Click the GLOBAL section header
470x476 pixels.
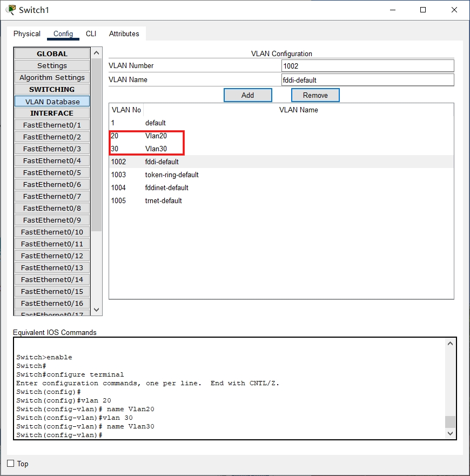pos(52,53)
